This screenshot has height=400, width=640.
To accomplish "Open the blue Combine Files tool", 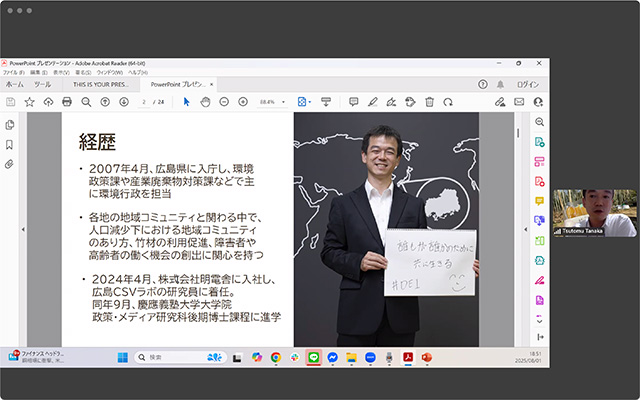I will 539,221.
